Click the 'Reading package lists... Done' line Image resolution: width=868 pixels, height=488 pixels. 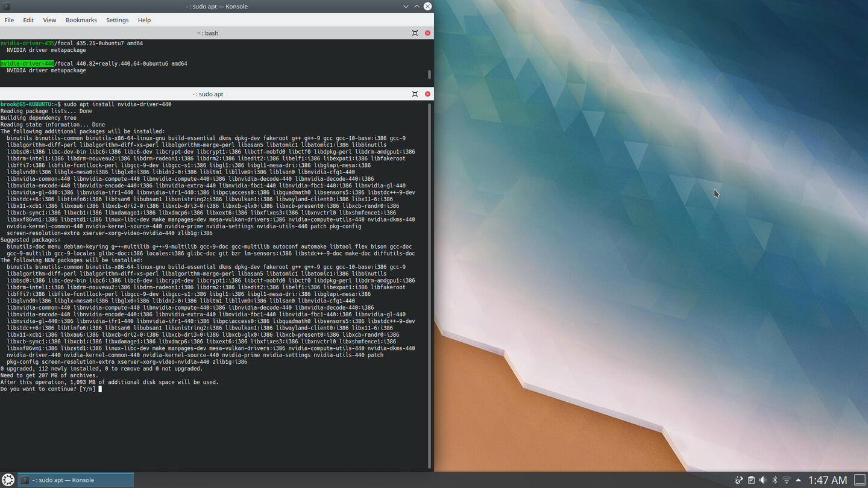click(x=46, y=111)
